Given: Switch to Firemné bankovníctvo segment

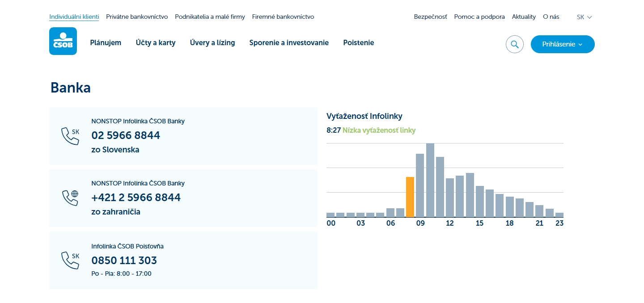Looking at the screenshot, I should pyautogui.click(x=283, y=17).
